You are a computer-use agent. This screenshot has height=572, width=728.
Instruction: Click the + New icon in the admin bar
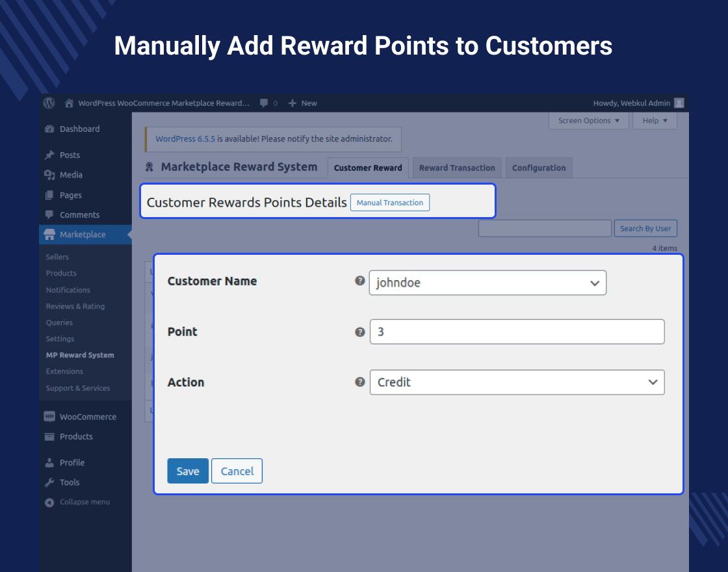tap(291, 103)
